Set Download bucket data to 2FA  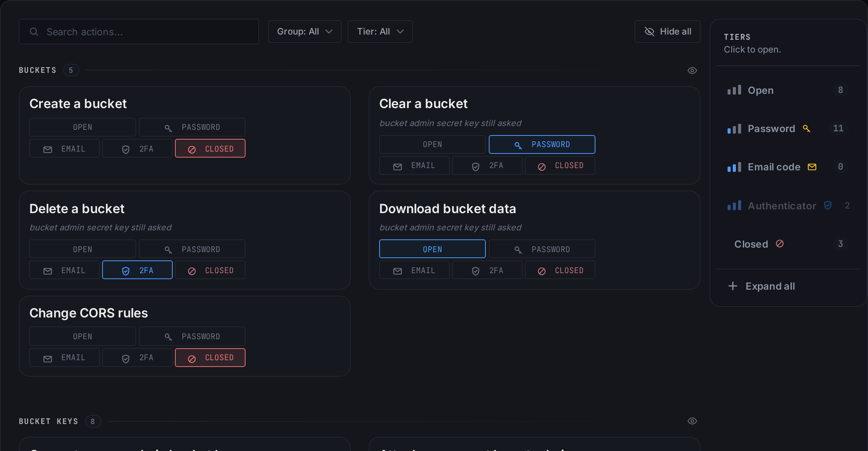coord(487,270)
